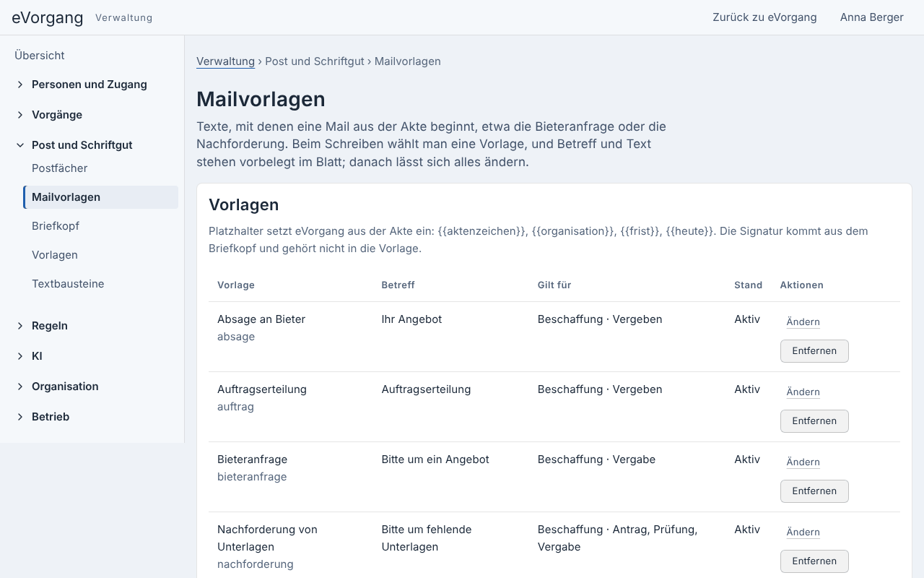Remove the Bieteranfrage template
The height and width of the screenshot is (578, 924).
814,491
